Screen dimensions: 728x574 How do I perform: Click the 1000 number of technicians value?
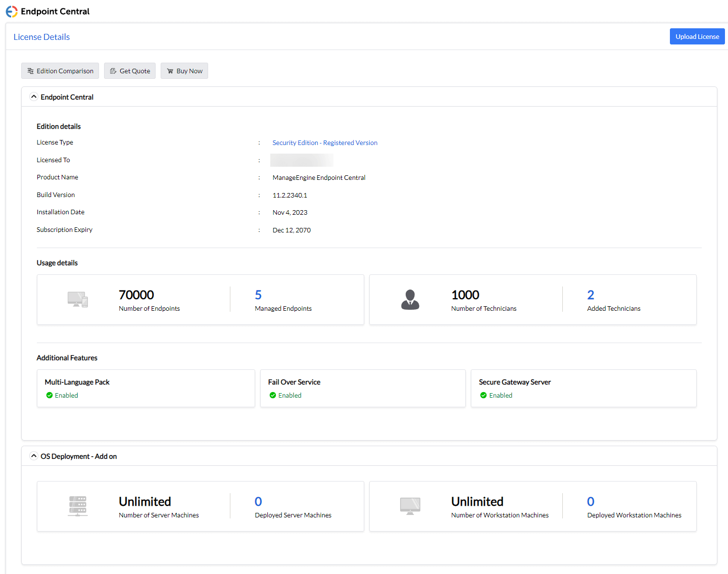[465, 295]
